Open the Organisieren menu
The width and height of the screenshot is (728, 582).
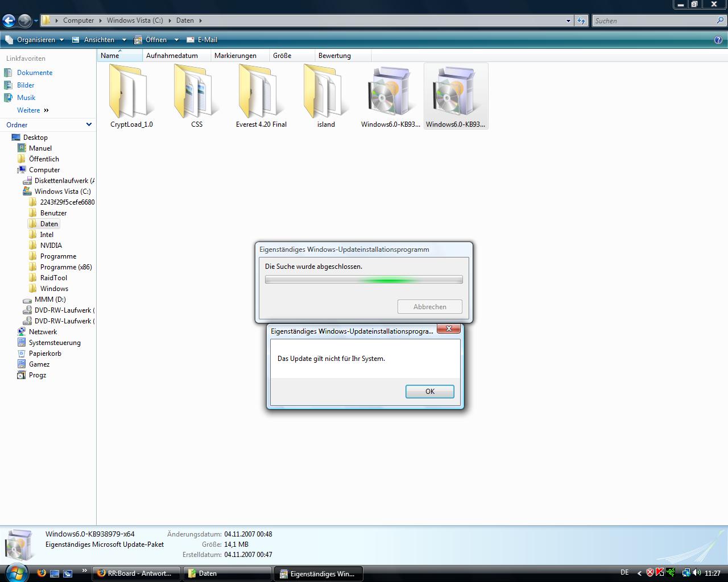point(34,40)
